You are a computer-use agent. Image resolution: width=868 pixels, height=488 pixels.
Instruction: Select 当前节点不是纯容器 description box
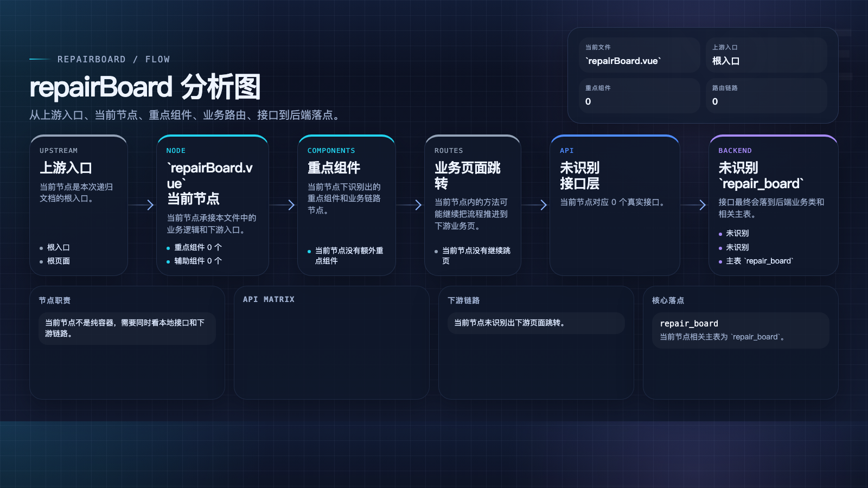click(x=127, y=328)
